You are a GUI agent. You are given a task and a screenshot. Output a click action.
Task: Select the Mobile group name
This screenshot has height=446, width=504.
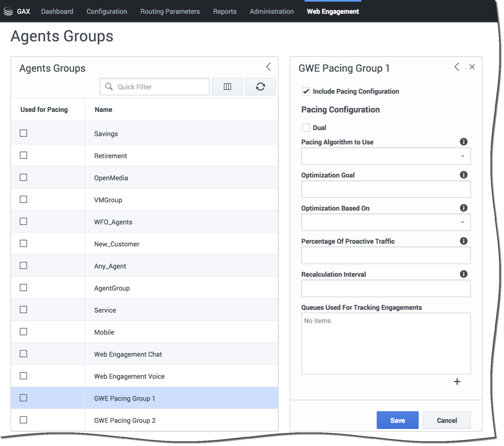[104, 332]
